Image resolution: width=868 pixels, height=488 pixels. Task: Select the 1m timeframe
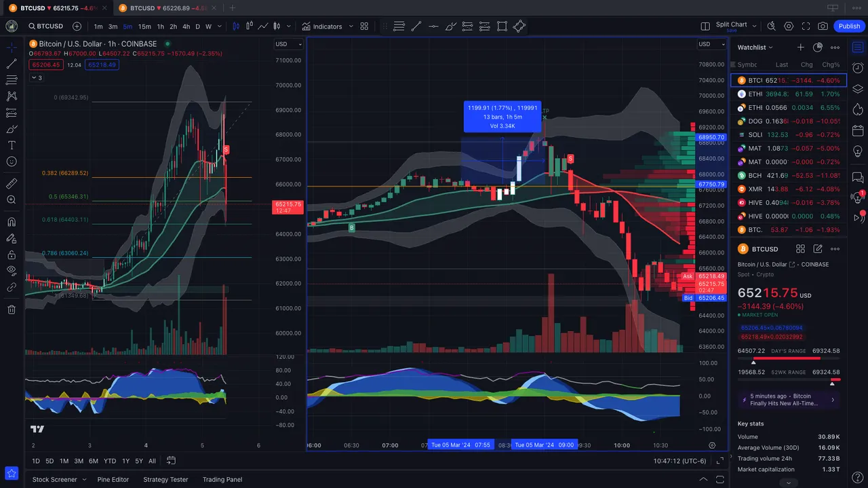[x=98, y=26]
